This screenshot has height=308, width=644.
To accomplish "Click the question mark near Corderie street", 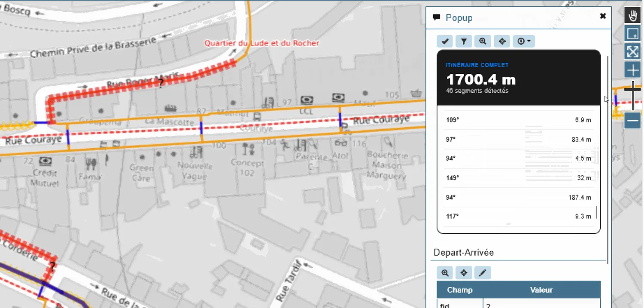I will (x=52, y=267).
